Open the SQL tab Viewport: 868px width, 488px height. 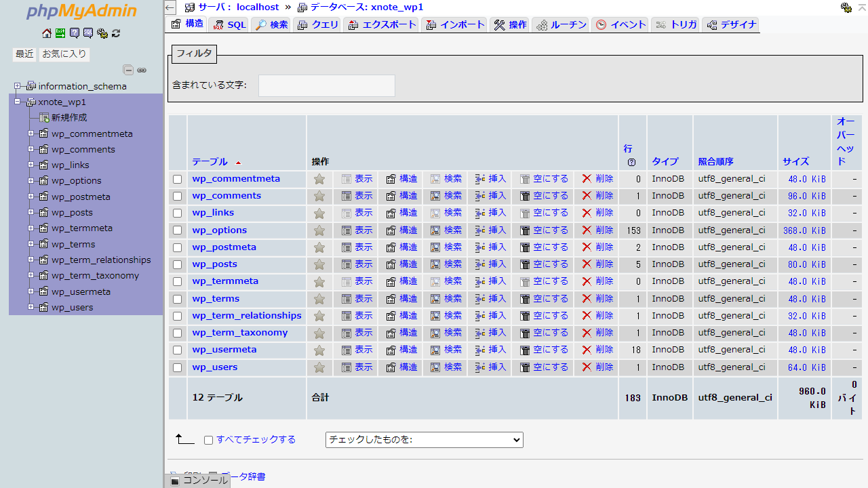coord(229,24)
